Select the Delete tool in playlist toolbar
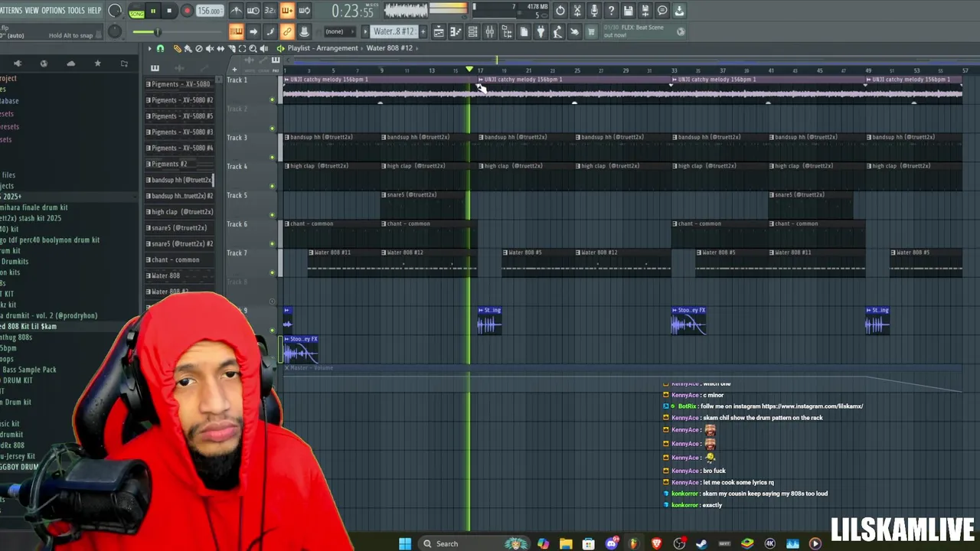The image size is (980, 551). coord(199,48)
